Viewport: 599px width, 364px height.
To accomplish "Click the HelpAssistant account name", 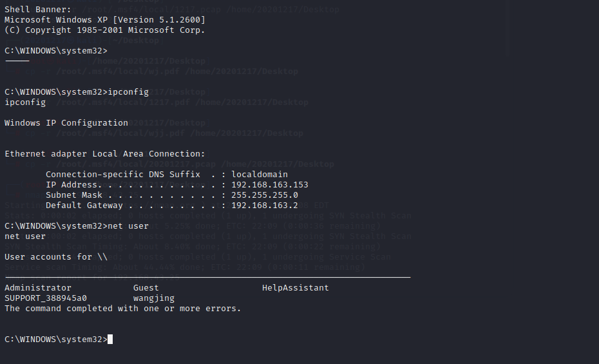I will point(296,288).
